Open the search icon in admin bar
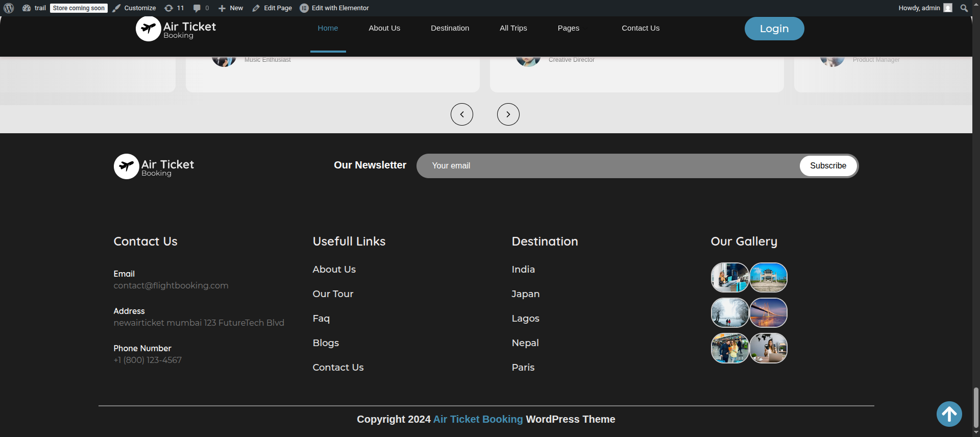The image size is (980, 437). click(x=964, y=8)
